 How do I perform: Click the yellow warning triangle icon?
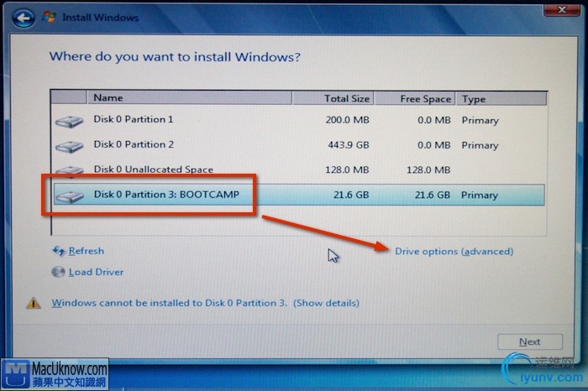(34, 303)
